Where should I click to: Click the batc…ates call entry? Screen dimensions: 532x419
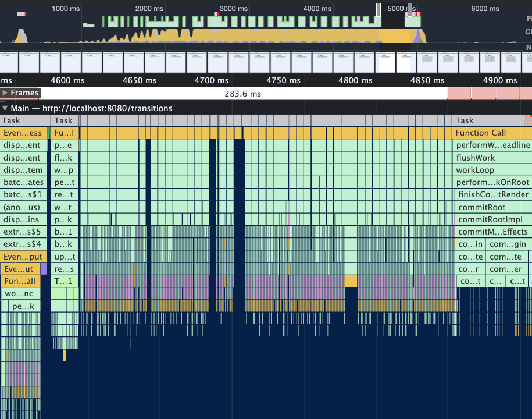tap(21, 182)
